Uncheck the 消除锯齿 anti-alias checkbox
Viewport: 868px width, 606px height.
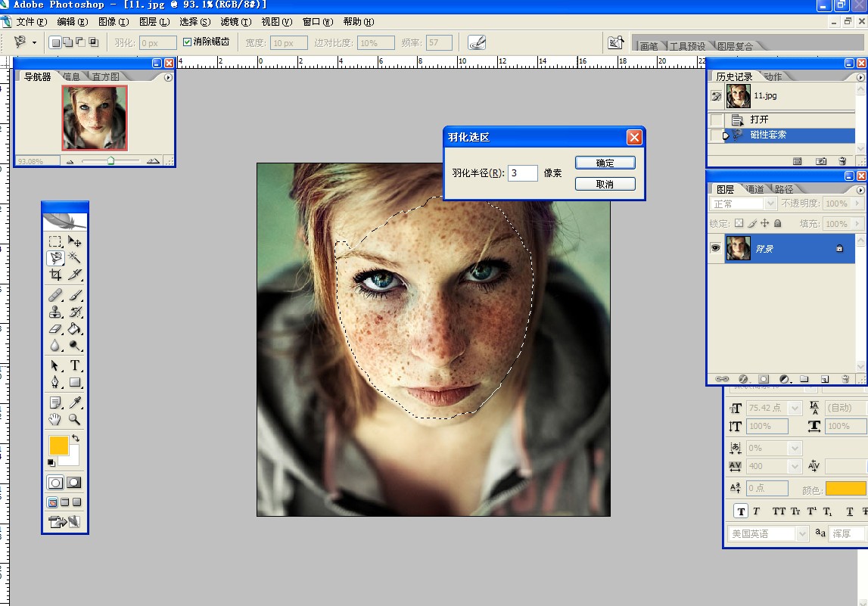point(188,42)
